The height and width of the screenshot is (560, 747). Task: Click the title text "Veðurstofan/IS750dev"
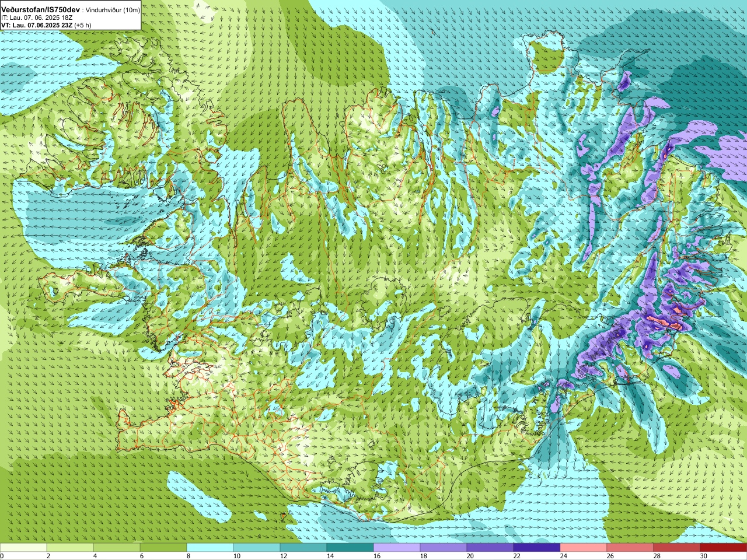[x=41, y=10]
